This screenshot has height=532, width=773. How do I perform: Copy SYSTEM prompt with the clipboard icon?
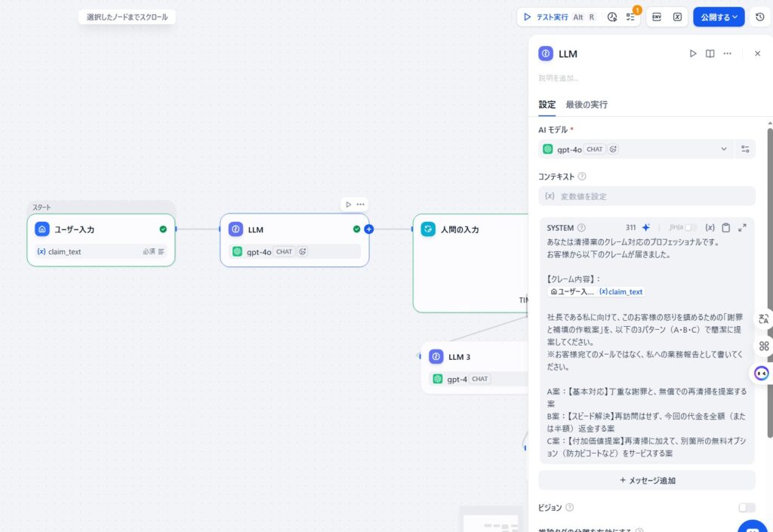pyautogui.click(x=726, y=227)
